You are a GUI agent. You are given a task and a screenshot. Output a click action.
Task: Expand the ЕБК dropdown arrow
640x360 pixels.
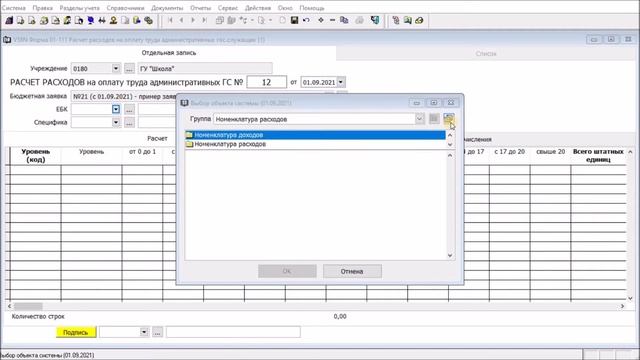point(116,109)
